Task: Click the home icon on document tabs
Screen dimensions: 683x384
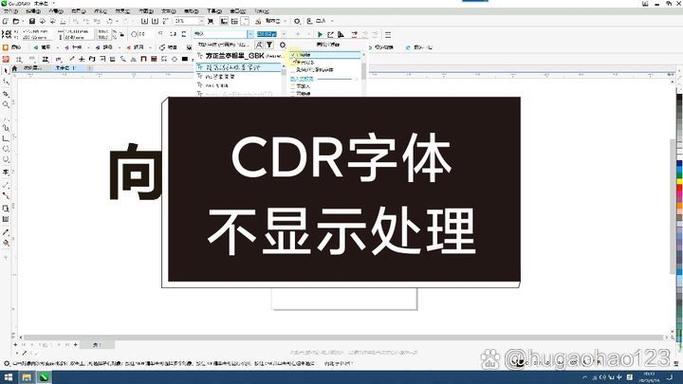Action: point(14,68)
